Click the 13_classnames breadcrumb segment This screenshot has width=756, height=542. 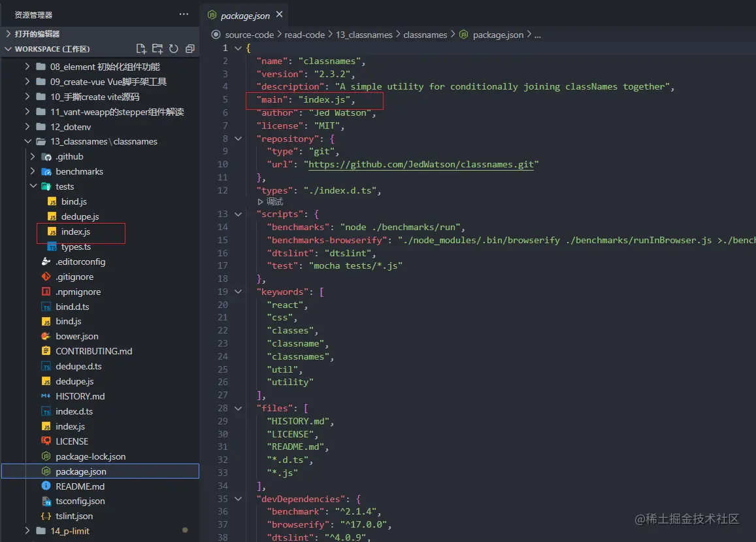point(364,35)
